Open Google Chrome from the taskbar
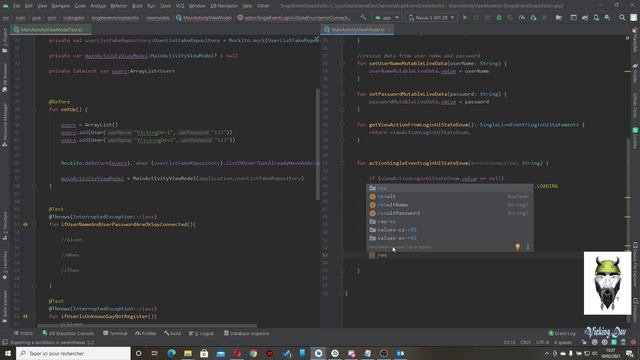This screenshot has height=360, width=640. (x=253, y=353)
